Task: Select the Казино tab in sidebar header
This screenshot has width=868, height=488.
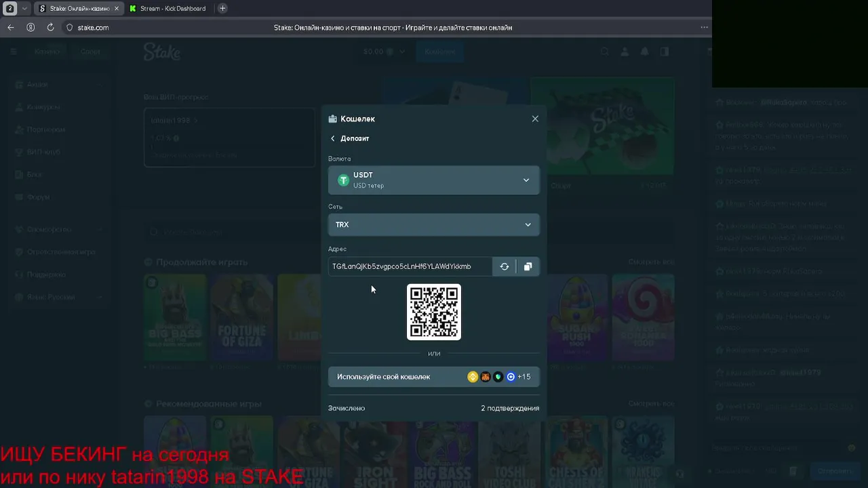Action: tap(47, 52)
